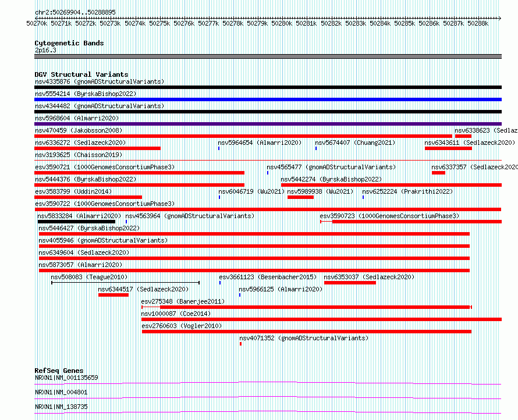
Task: Select NRXN1|NM_004801 transcript label
Action: (x=61, y=392)
